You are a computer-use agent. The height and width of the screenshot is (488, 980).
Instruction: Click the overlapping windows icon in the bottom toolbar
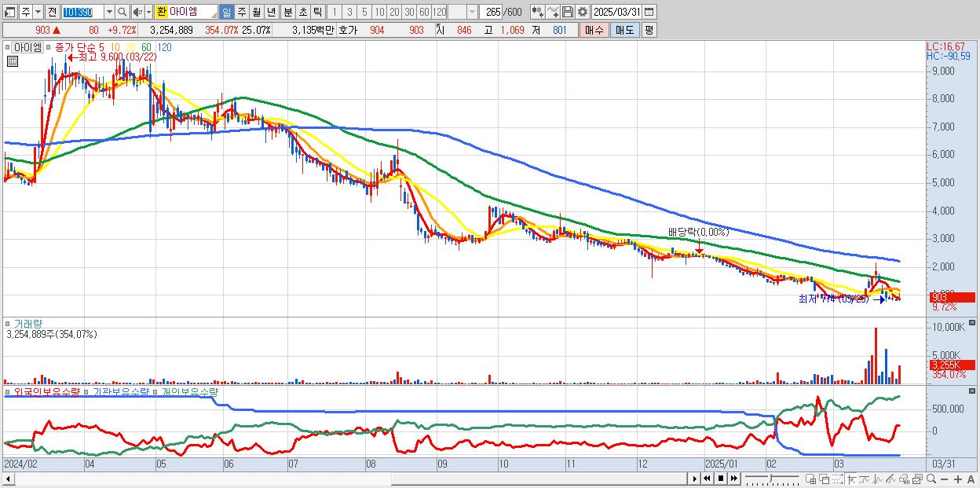pos(825,479)
